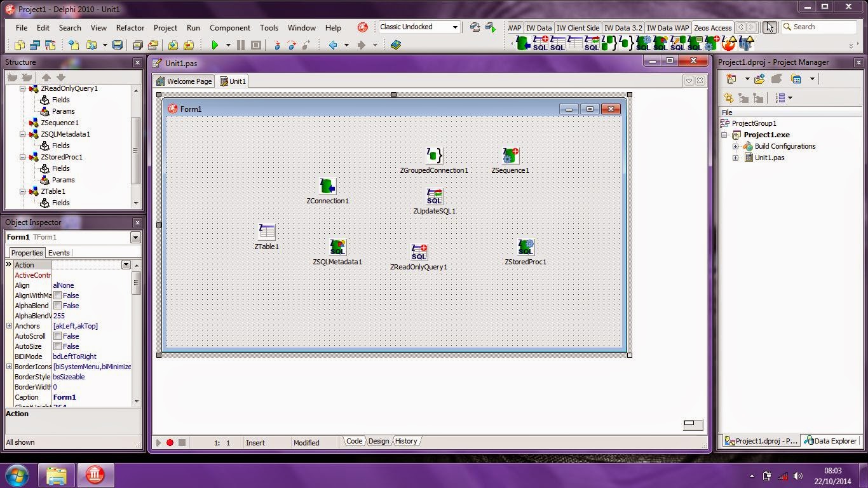The image size is (868, 488).
Task: Click the File column header in Project Manager
Action: click(x=790, y=112)
